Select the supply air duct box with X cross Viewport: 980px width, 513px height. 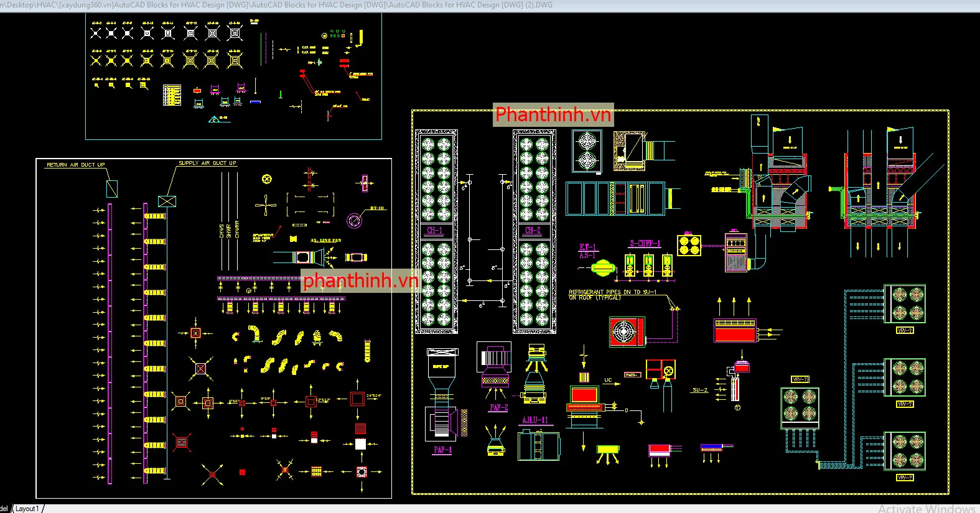click(x=167, y=201)
